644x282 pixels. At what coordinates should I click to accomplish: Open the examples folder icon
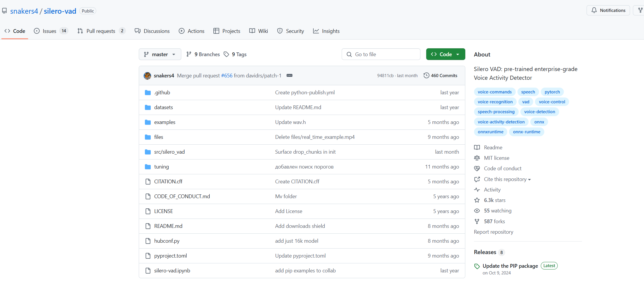click(148, 122)
